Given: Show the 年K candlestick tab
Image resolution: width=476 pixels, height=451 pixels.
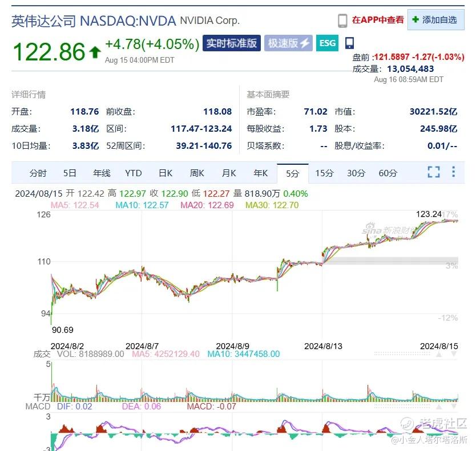Looking at the screenshot, I should coord(260,173).
